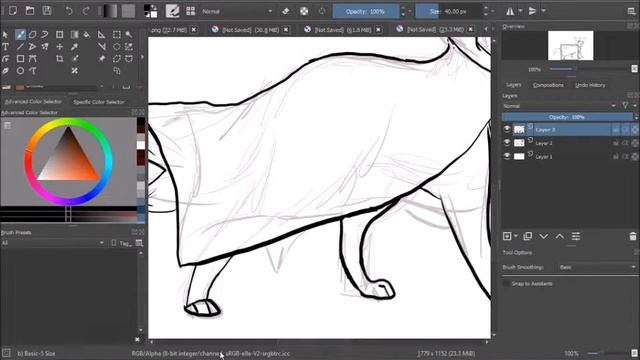This screenshot has width=640, height=360.
Task: Select the Ellipse shape tool
Action: click(20, 71)
